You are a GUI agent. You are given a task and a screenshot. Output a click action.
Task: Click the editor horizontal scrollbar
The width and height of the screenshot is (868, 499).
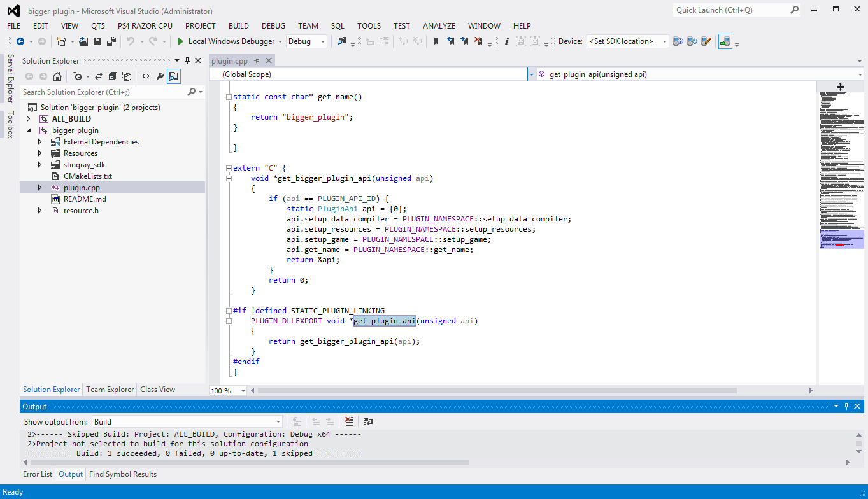click(497, 391)
